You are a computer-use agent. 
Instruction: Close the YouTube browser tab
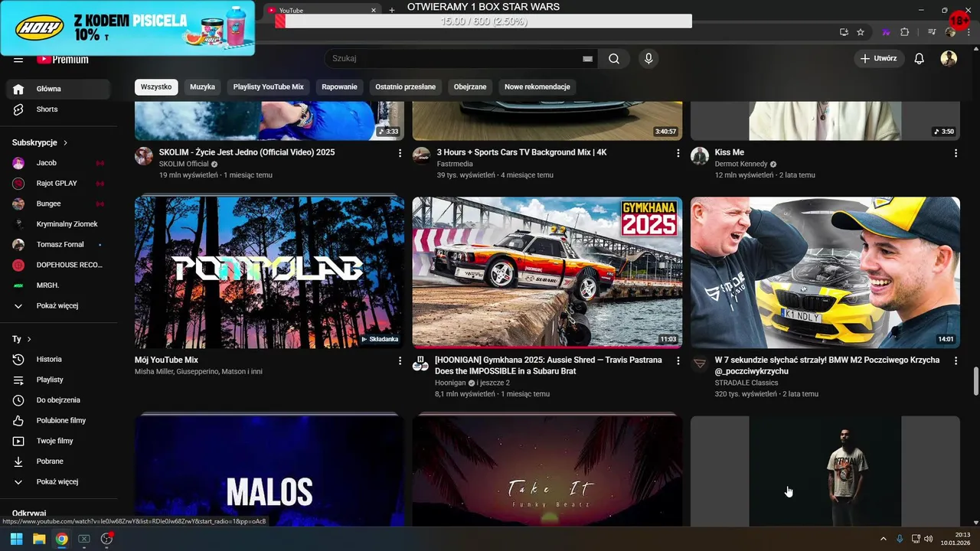tap(374, 10)
